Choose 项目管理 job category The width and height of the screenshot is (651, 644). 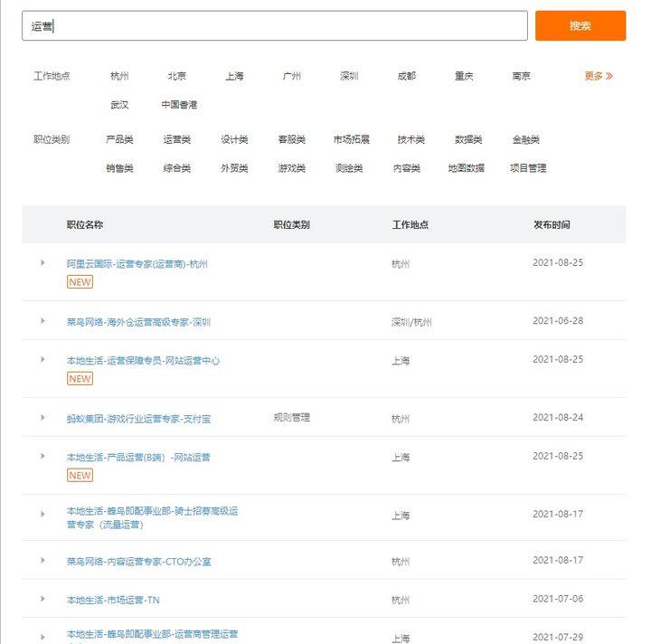[x=528, y=168]
